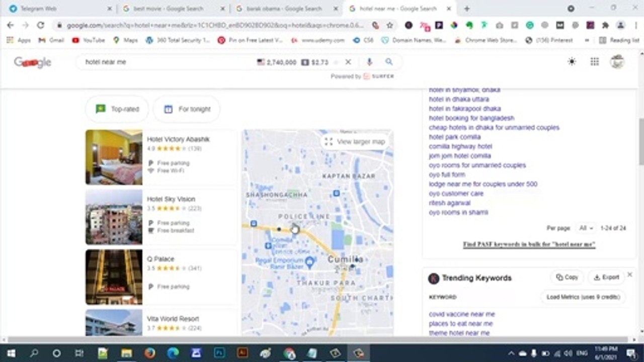644x362 pixels.
Task: Open the Chrome three-dot menu
Action: tap(635, 25)
